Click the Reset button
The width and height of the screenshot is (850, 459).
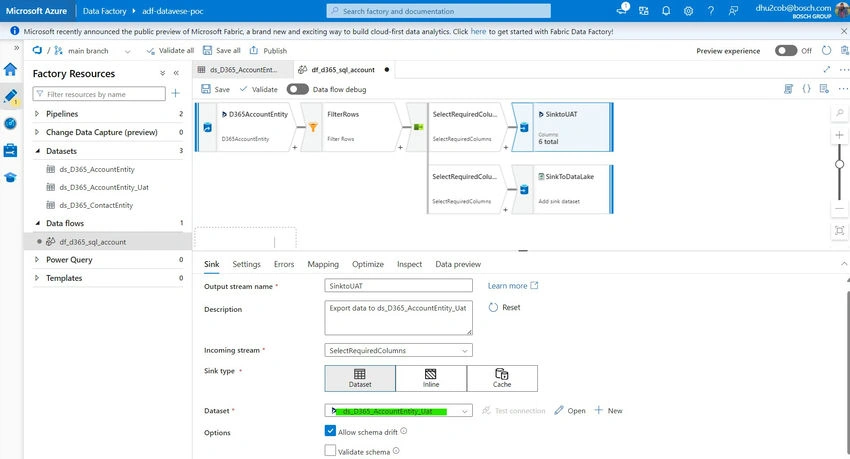click(505, 307)
